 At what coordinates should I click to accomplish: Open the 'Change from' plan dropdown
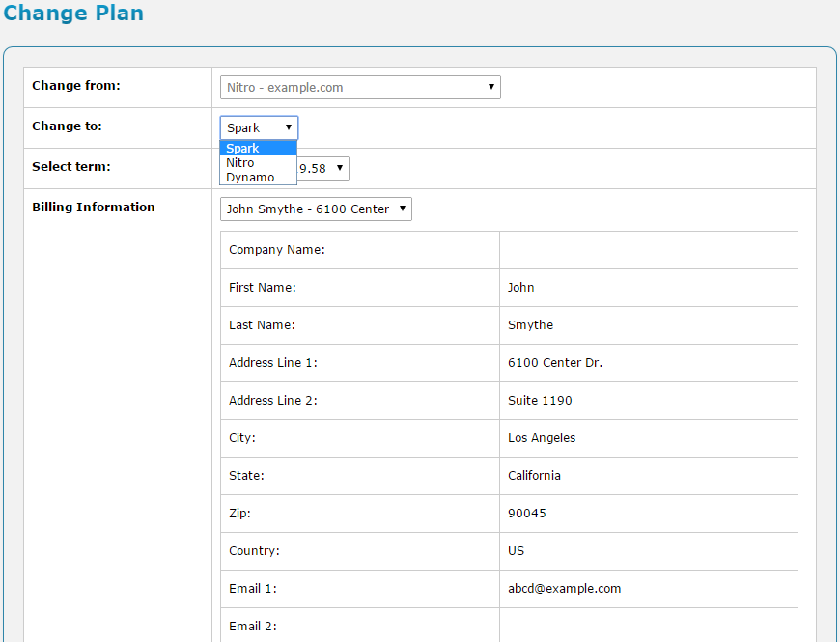359,88
